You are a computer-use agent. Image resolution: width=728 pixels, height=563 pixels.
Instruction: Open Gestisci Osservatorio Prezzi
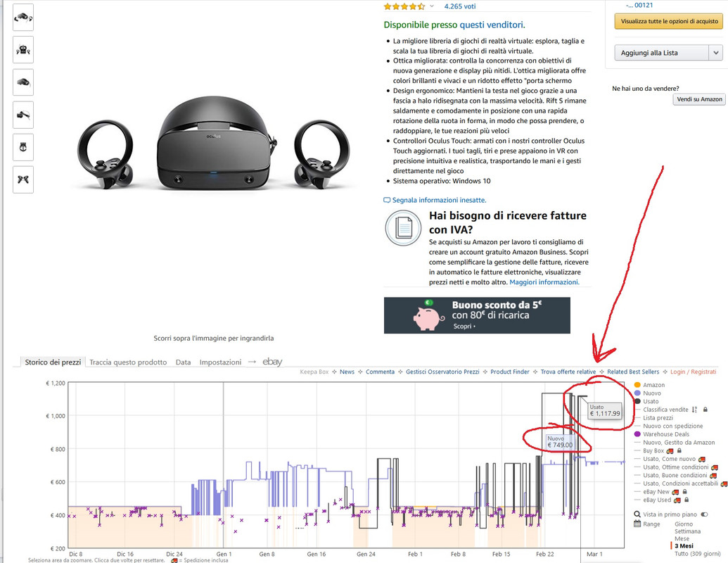pos(442,372)
